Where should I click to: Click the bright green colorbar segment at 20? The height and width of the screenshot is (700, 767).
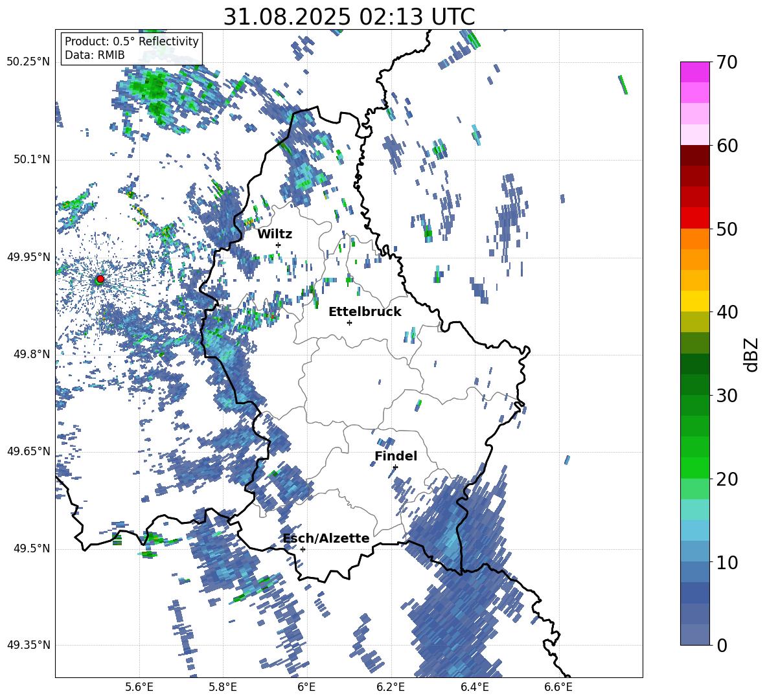click(x=694, y=468)
